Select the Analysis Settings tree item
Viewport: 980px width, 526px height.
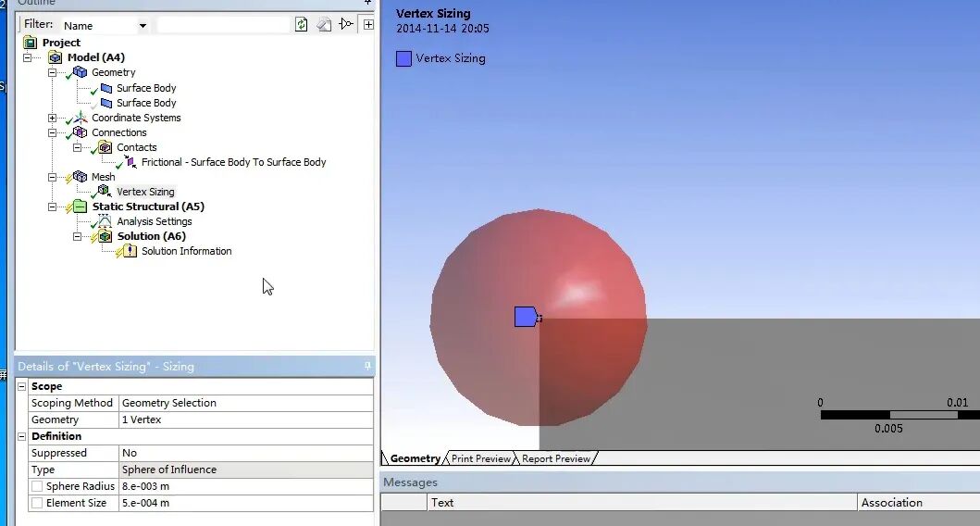point(154,221)
